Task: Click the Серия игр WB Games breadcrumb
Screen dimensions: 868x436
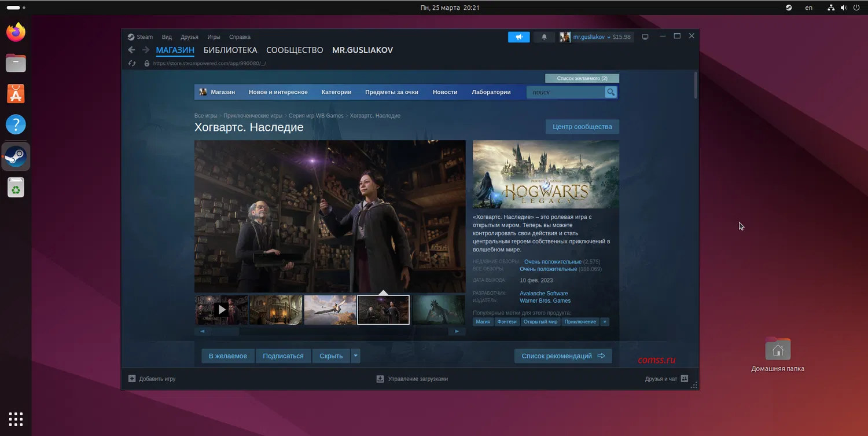Action: [x=316, y=116]
